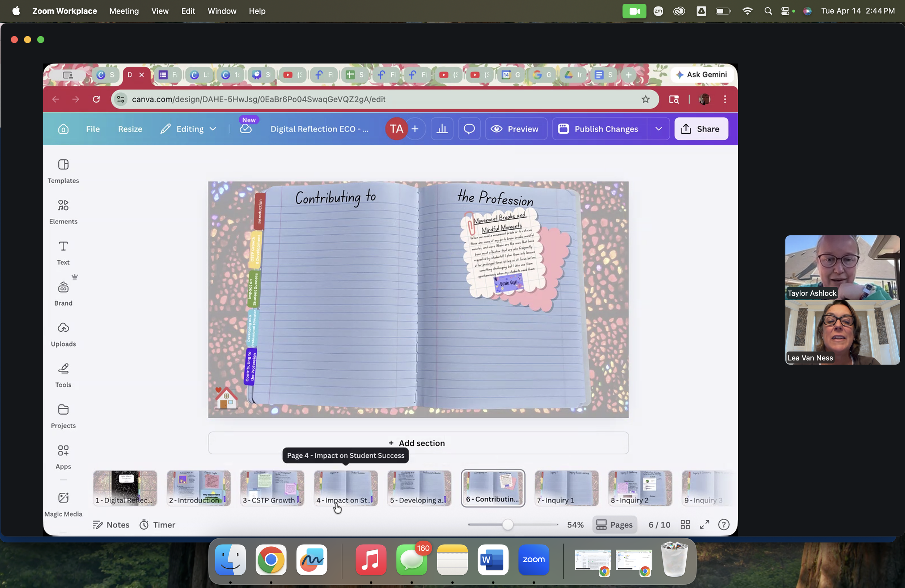Click the Canva home icon

coord(63,129)
